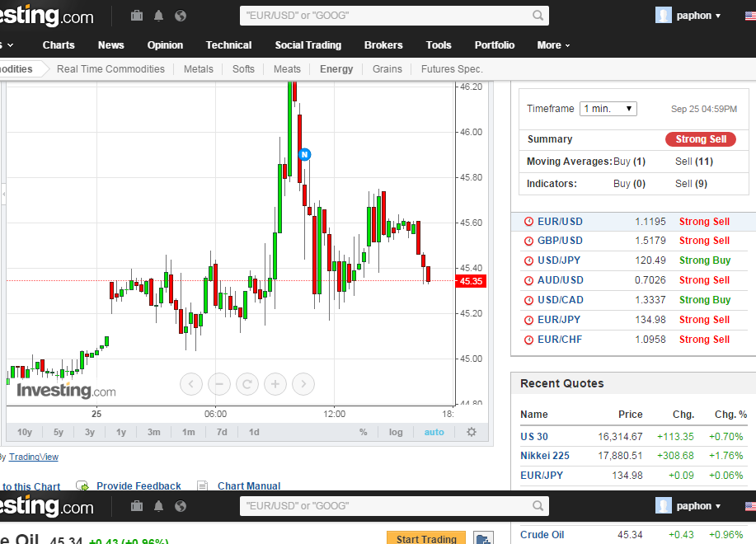Click the clock icon beside USD/CAD
The image size is (756, 544).
coord(529,300)
